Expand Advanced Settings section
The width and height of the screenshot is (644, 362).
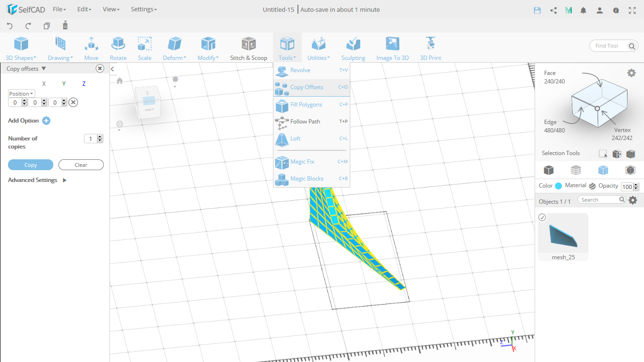37,180
